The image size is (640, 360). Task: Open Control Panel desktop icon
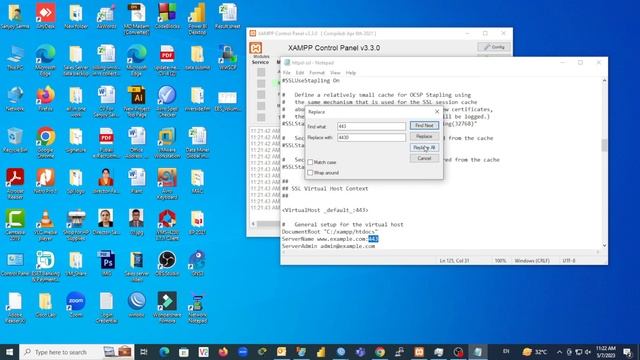(15, 263)
